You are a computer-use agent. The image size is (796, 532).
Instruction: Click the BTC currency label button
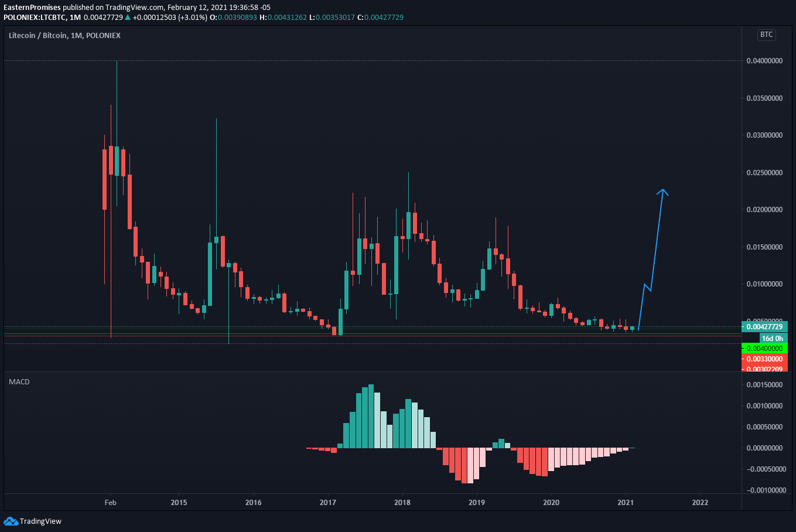point(766,35)
